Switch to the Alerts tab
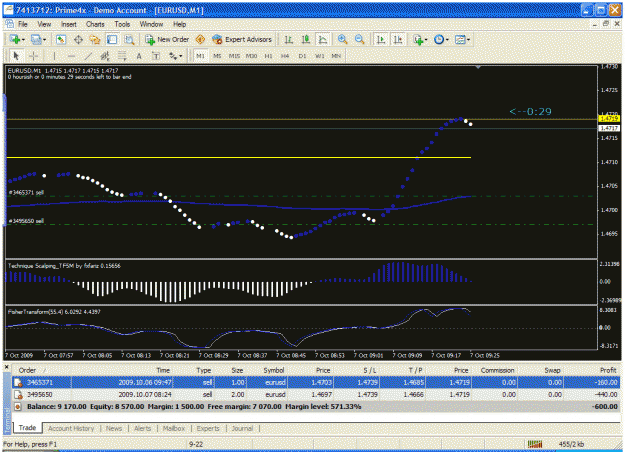 (x=142, y=428)
